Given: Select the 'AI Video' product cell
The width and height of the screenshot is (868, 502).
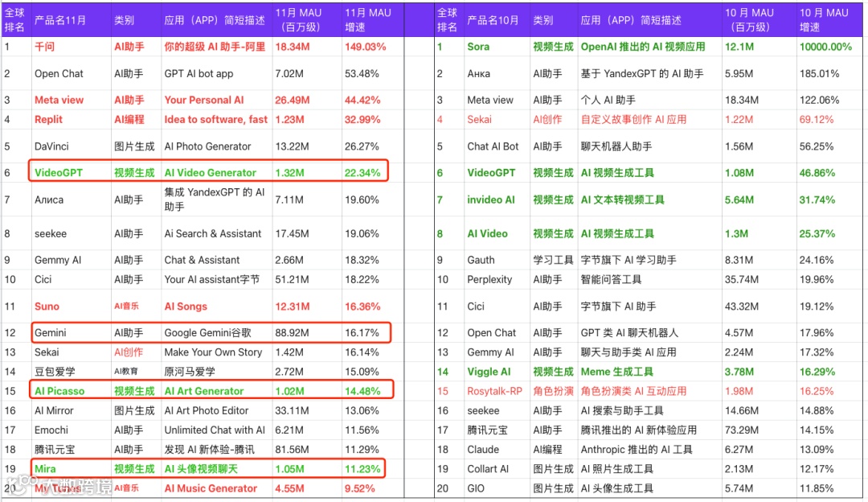Looking at the screenshot, I should [x=487, y=234].
